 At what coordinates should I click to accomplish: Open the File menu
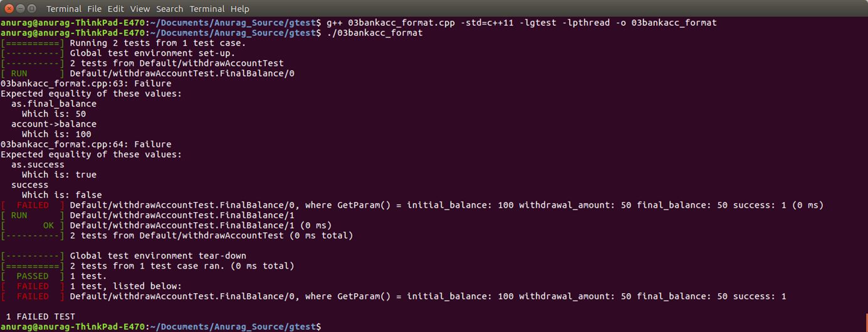pyautogui.click(x=95, y=9)
